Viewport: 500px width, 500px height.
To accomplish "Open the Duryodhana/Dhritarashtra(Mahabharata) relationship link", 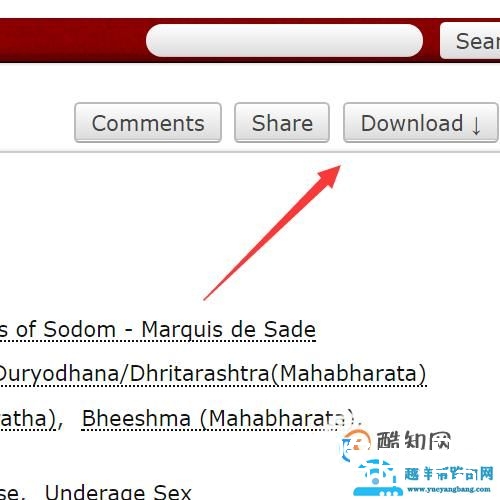I will (x=213, y=374).
